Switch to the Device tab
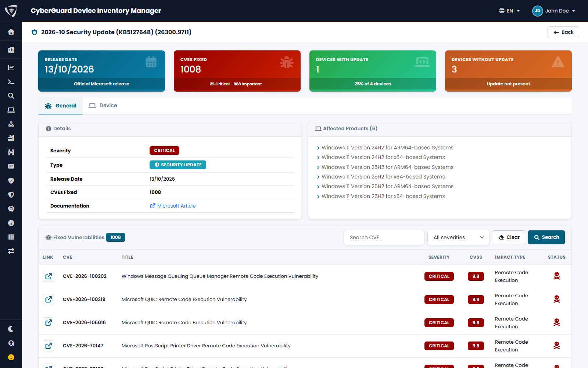The width and height of the screenshot is (588, 368). (x=103, y=106)
